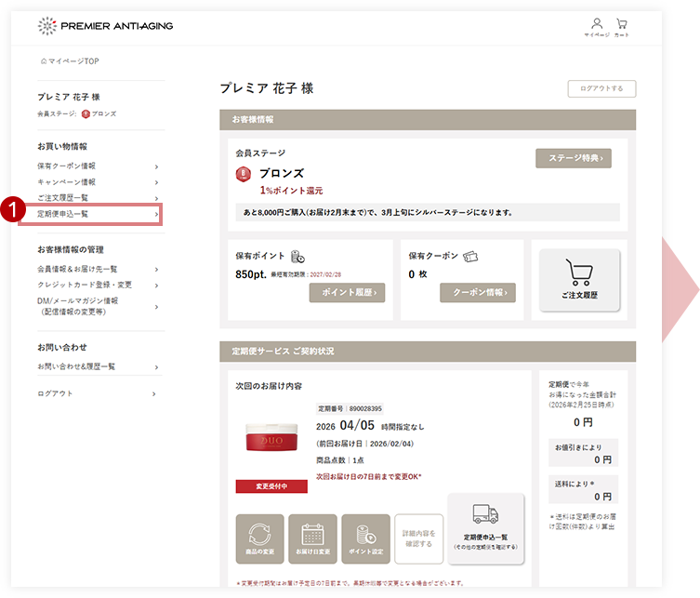
Task: Open the 定期便申込一覧 truck icon tile
Action: 485,529
